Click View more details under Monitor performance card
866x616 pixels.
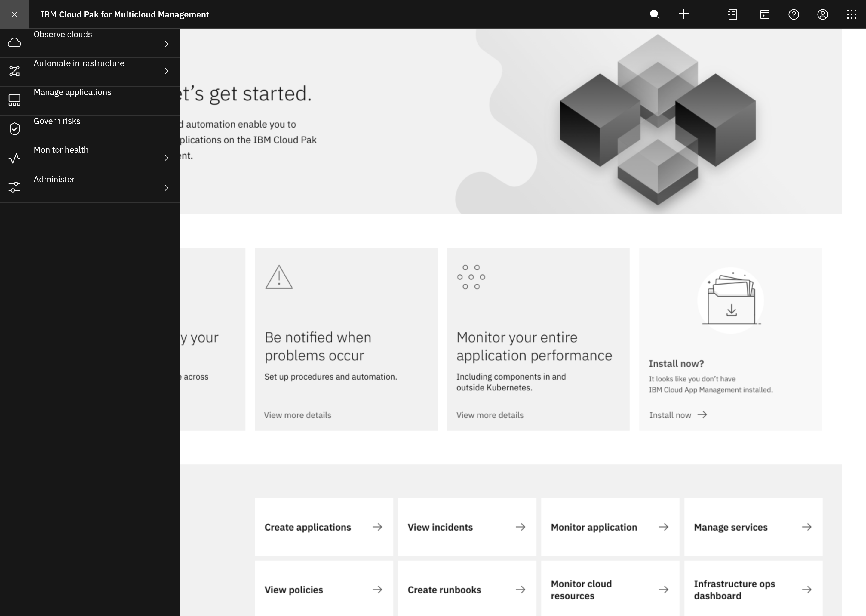(x=490, y=415)
